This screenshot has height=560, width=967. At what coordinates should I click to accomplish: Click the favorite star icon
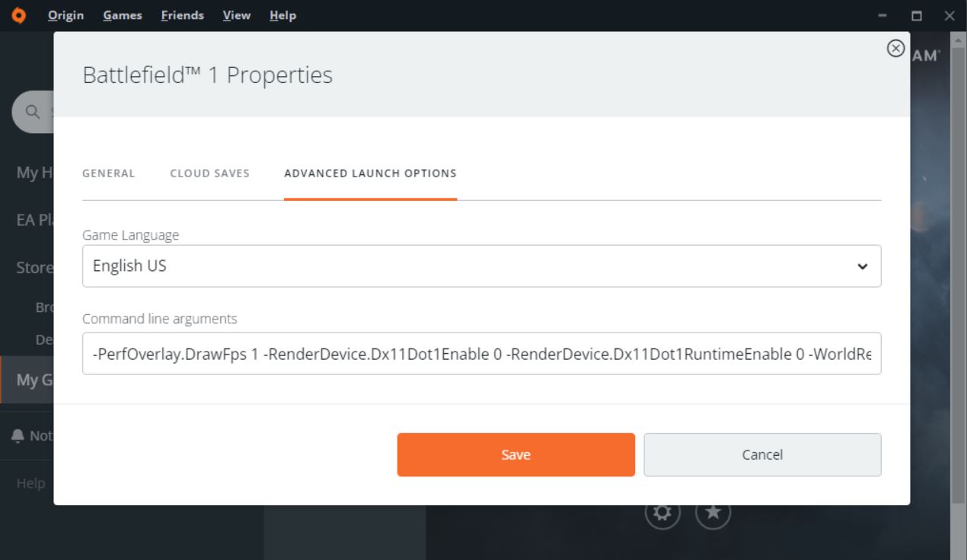tap(713, 512)
